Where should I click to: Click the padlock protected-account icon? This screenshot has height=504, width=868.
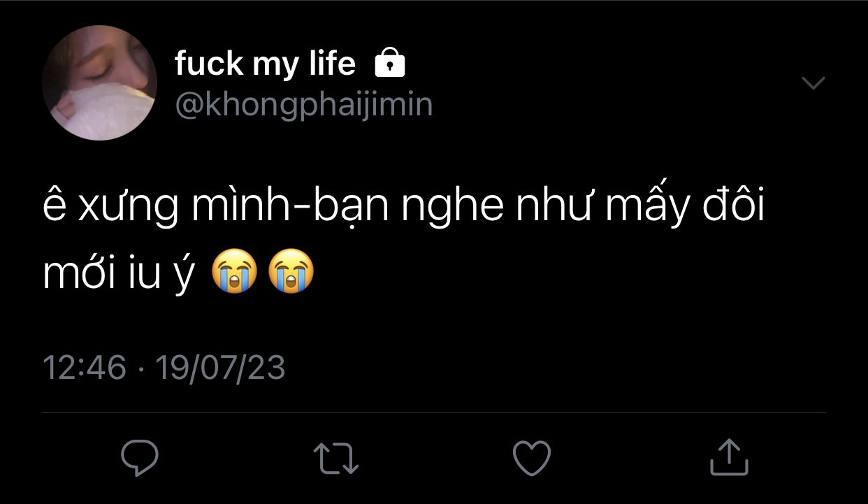click(x=390, y=64)
